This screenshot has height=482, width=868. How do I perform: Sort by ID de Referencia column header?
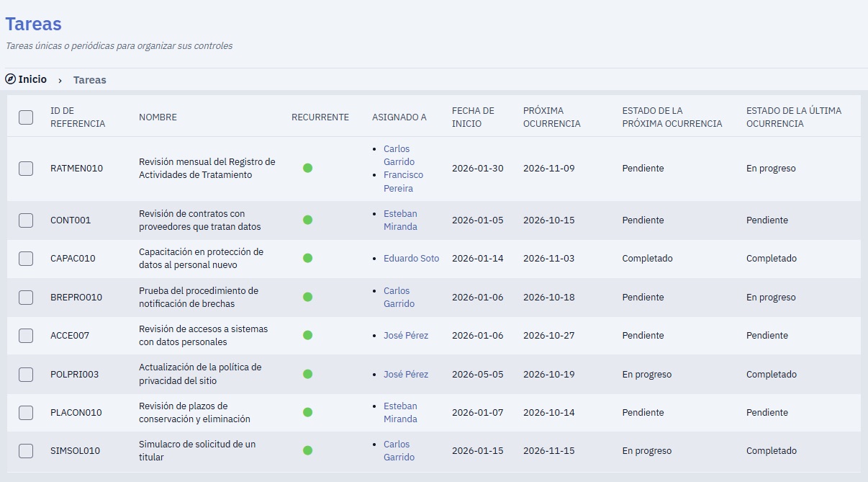tap(78, 117)
